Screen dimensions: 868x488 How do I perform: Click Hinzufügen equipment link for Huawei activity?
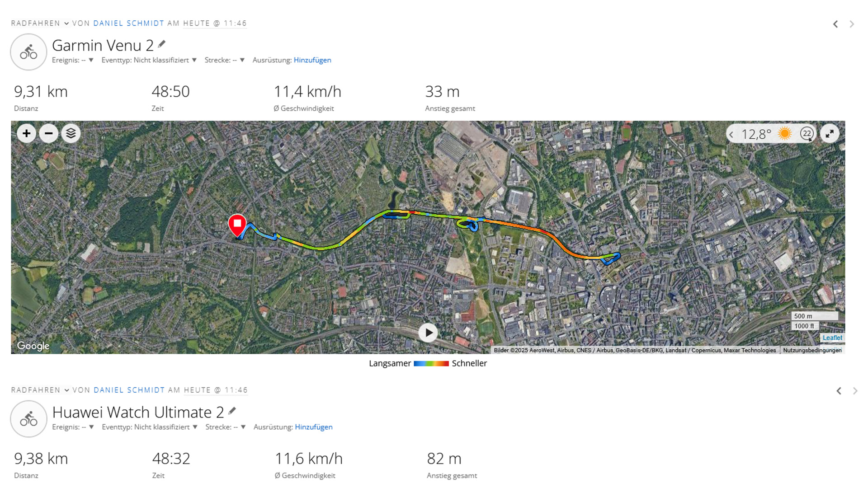pos(313,427)
